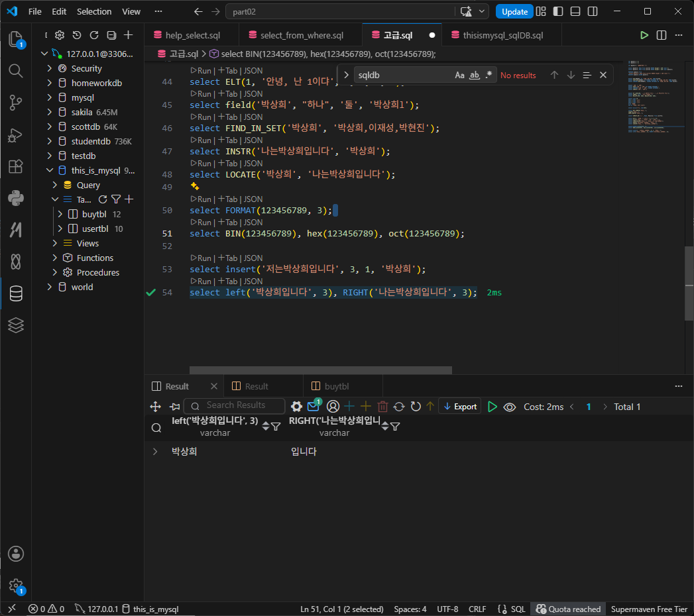Open Run and Debug view
Image resolution: width=694 pixels, height=616 pixels.
(16, 135)
